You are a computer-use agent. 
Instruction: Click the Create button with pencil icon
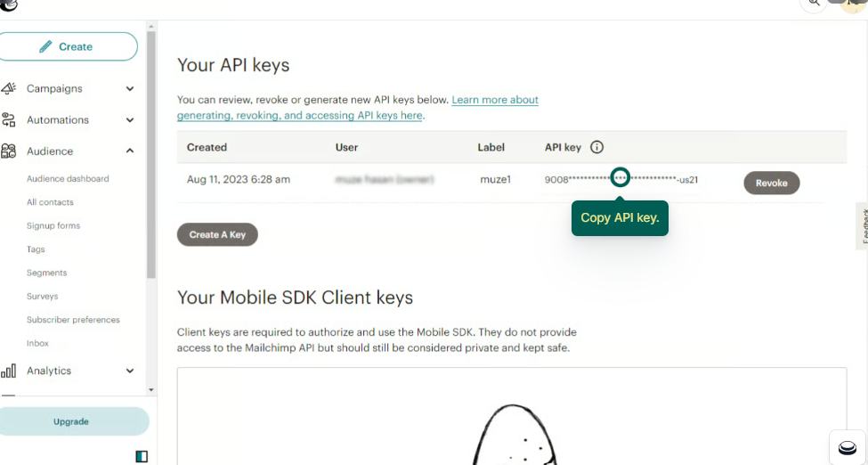66,46
